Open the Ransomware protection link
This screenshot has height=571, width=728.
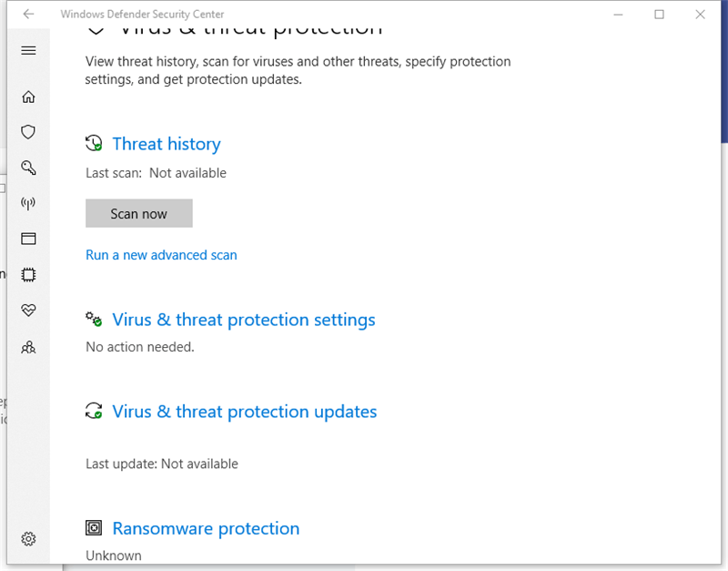[206, 528]
